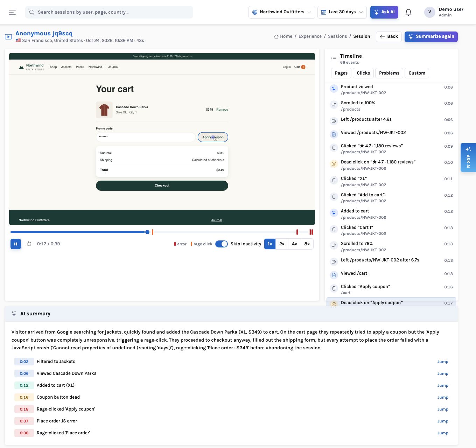Click the search sessions input field
The image size is (476, 448).
click(109, 12)
